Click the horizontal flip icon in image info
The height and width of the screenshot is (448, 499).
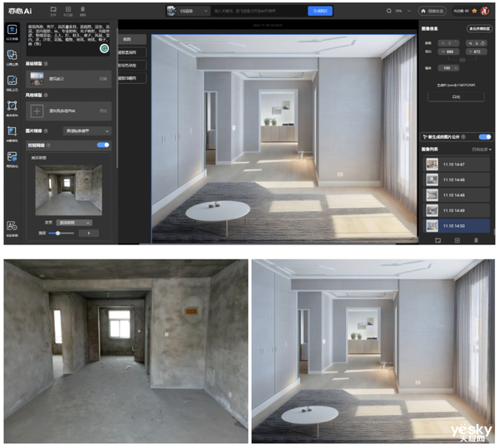471,43
